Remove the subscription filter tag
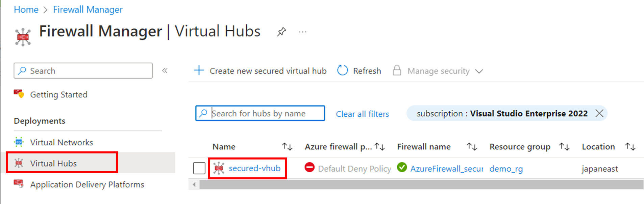This screenshot has width=644, height=204. point(599,113)
